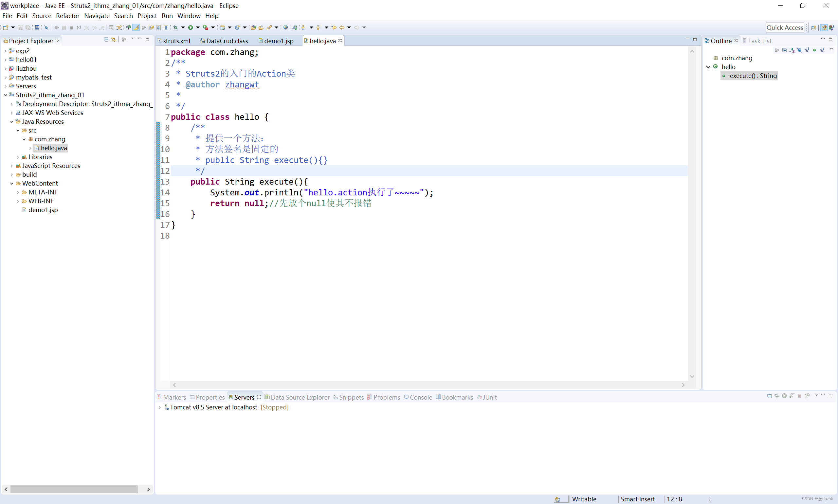Open the Run button dropdown arrow
This screenshot has height=504, width=838.
[x=198, y=27]
